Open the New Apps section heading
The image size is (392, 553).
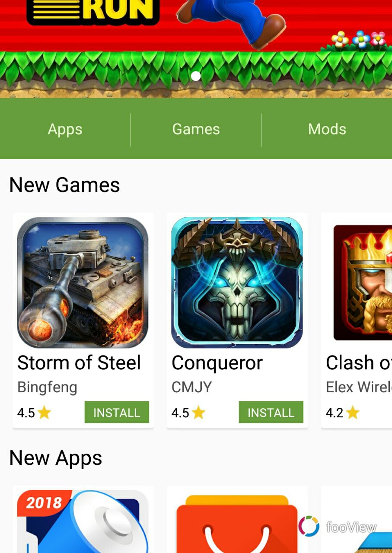pos(56,458)
